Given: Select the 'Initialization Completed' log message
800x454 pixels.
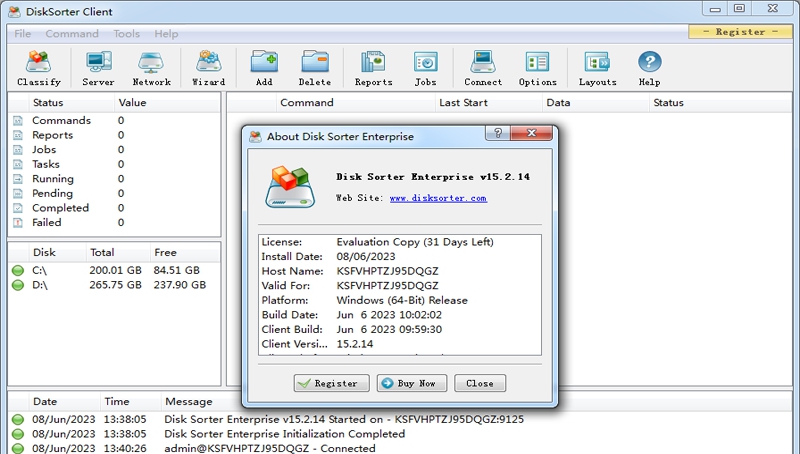Looking at the screenshot, I should tap(284, 434).
